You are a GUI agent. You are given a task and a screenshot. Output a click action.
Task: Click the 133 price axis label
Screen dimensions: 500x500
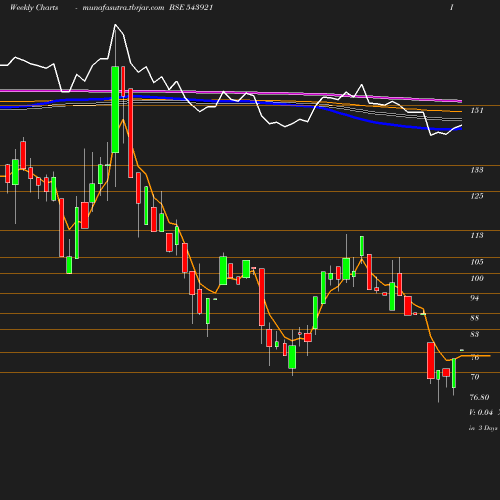click(477, 170)
